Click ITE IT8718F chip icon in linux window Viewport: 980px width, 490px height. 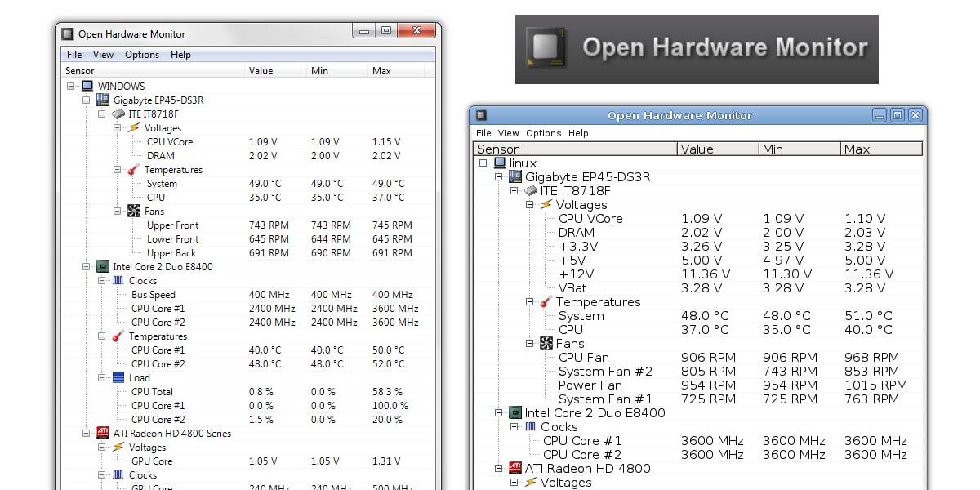tap(531, 191)
